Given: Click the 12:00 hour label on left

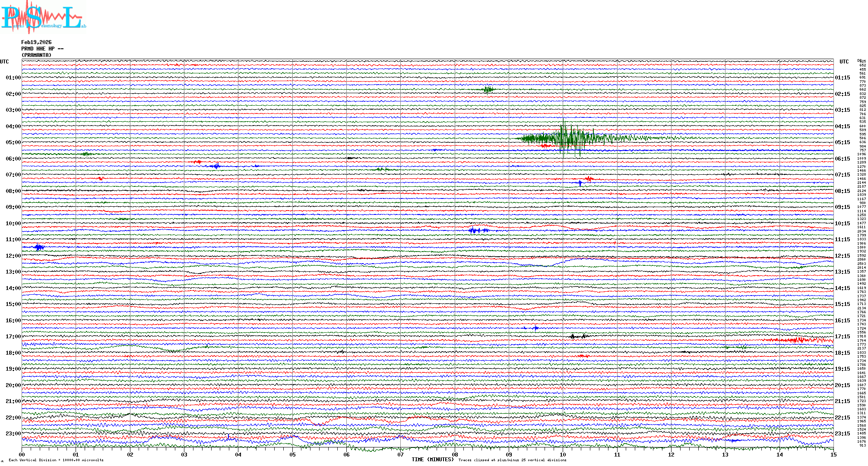Looking at the screenshot, I should point(13,256).
